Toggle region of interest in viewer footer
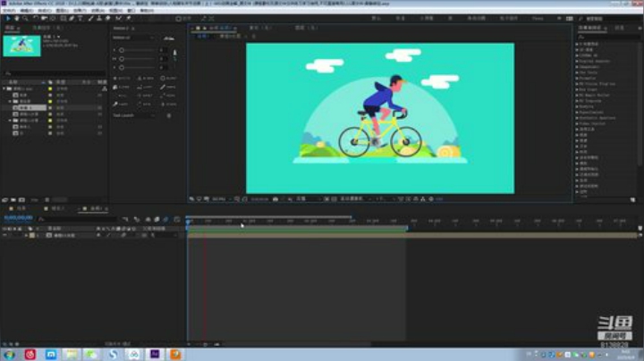The height and width of the screenshot is (361, 644). (x=326, y=199)
